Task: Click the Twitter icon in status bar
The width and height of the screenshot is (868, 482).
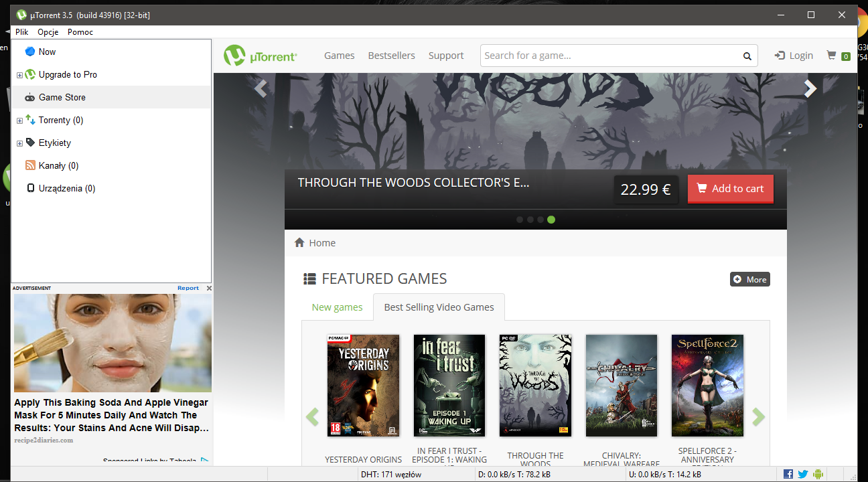Action: point(803,474)
